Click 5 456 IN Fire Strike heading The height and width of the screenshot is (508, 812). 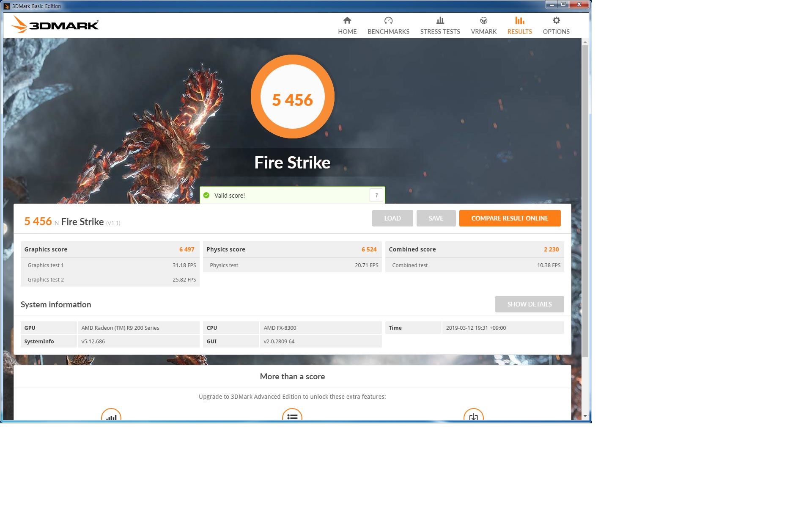(x=72, y=221)
